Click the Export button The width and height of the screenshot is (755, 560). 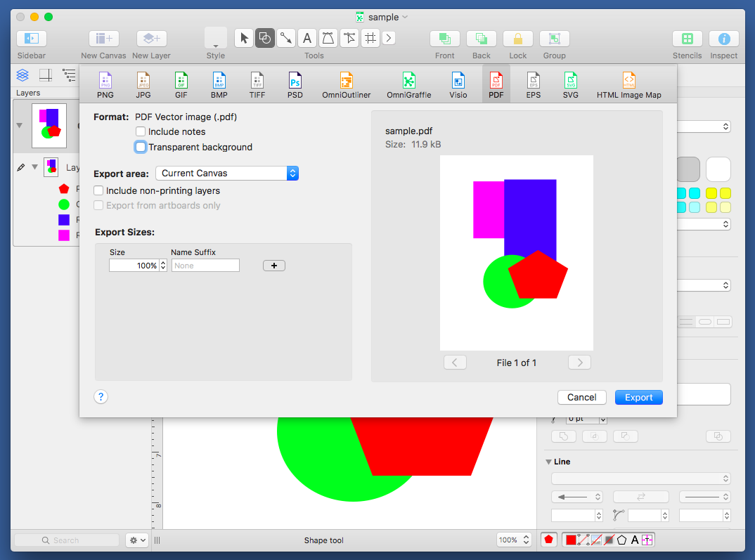(x=638, y=398)
